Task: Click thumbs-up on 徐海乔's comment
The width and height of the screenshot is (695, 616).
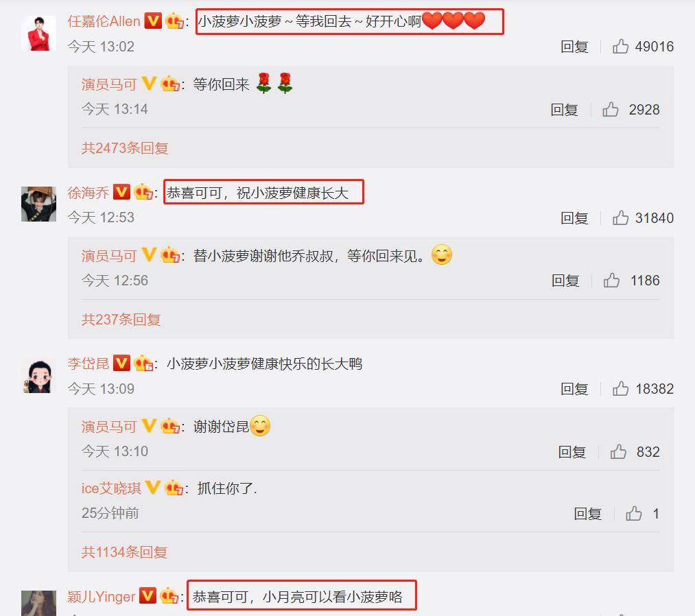Action: click(620, 217)
